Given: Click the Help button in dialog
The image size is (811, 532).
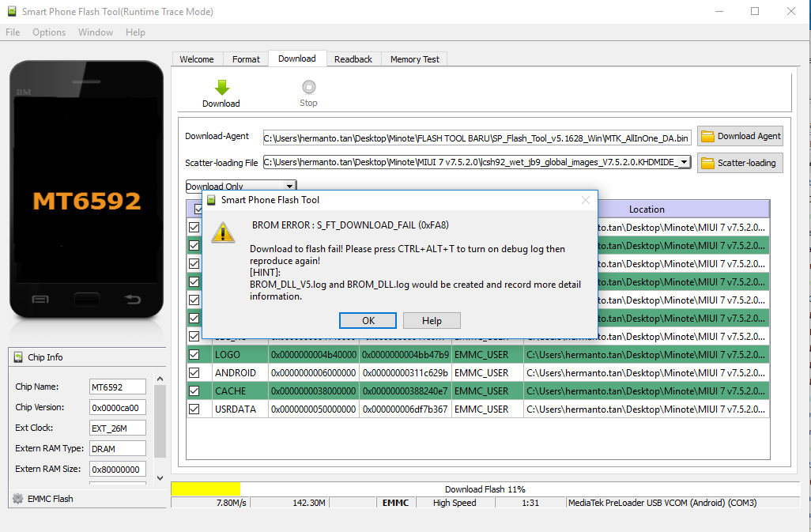Looking at the screenshot, I should click(x=432, y=320).
